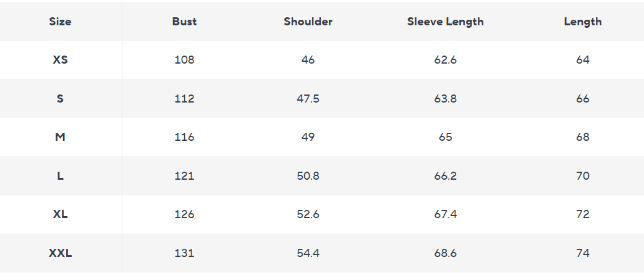Click the XXL sleeve length value 68.6
This screenshot has width=644, height=273.
[x=445, y=253]
